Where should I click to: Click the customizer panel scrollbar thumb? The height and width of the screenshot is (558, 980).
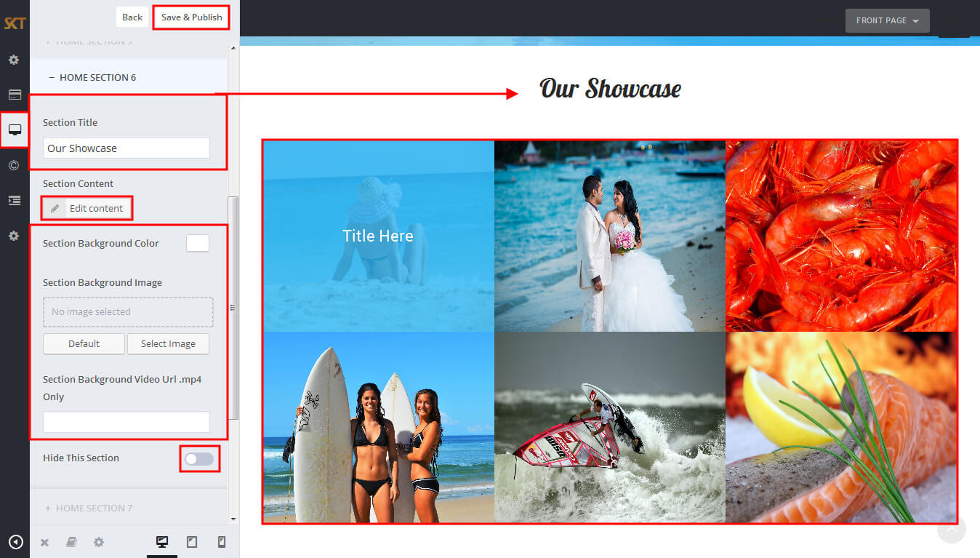(233, 308)
